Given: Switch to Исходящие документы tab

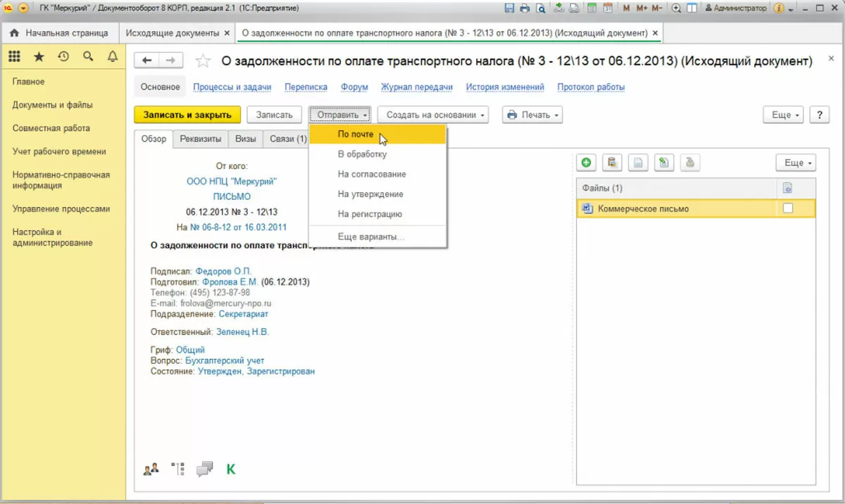Looking at the screenshot, I should point(172,33).
